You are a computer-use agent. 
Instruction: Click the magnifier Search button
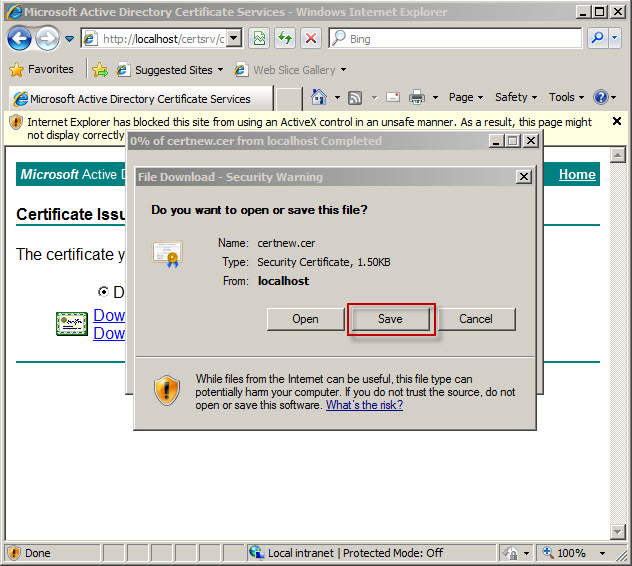[598, 39]
